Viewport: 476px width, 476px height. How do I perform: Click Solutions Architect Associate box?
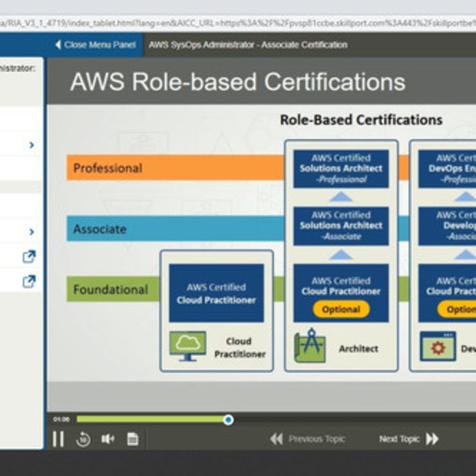pyautogui.click(x=341, y=226)
